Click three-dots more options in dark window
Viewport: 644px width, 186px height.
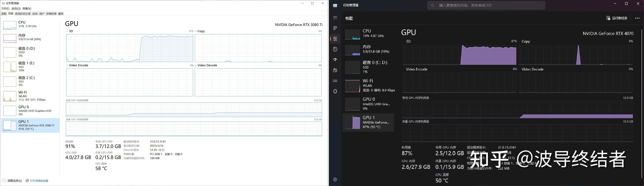(637, 18)
